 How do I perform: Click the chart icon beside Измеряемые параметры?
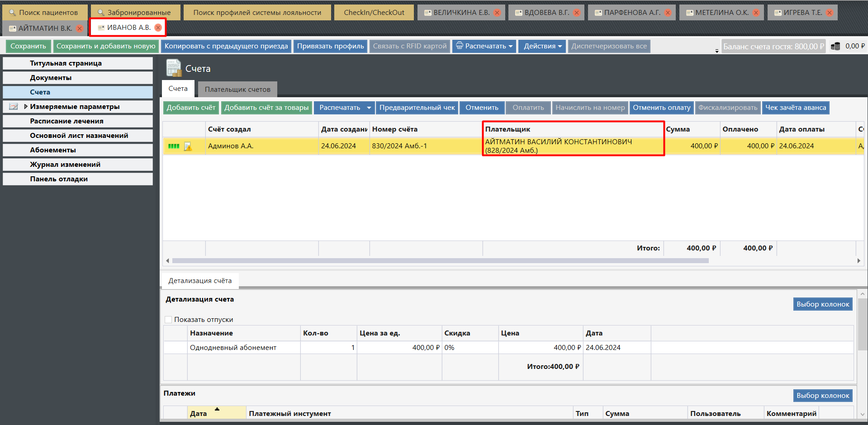click(14, 107)
